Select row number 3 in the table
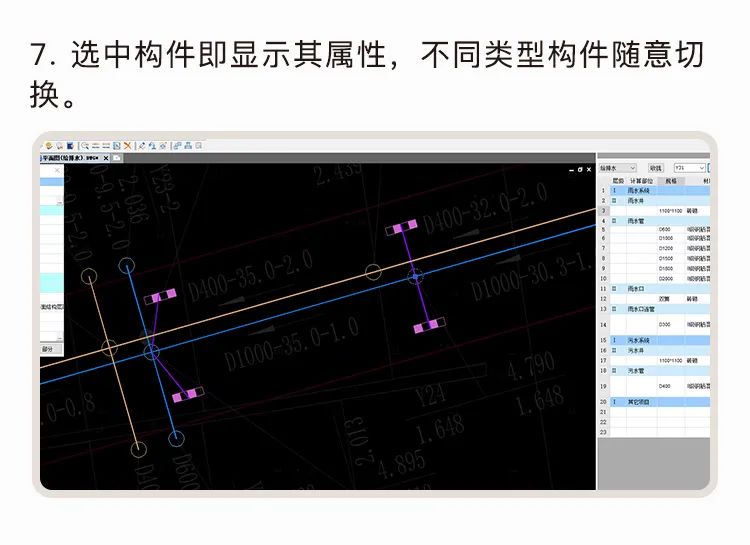This screenshot has width=750, height=545. coord(603,211)
